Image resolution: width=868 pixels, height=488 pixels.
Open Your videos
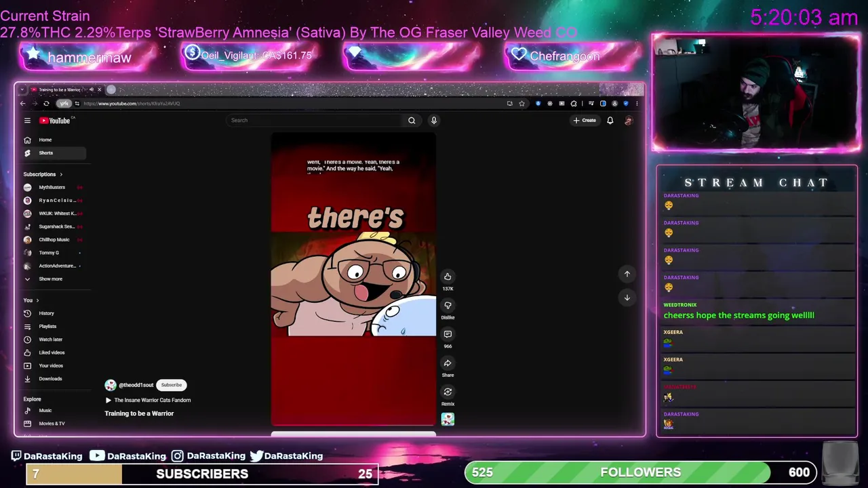click(53, 366)
